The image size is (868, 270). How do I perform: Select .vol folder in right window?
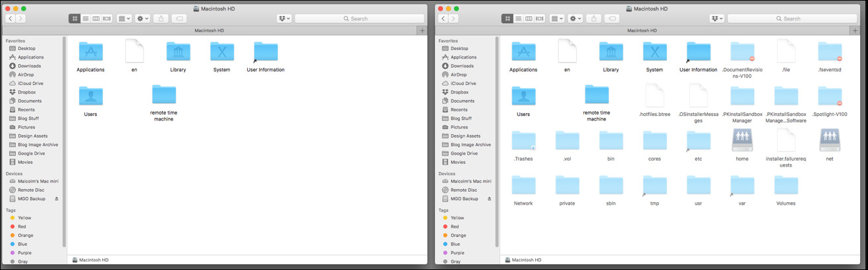[567, 141]
